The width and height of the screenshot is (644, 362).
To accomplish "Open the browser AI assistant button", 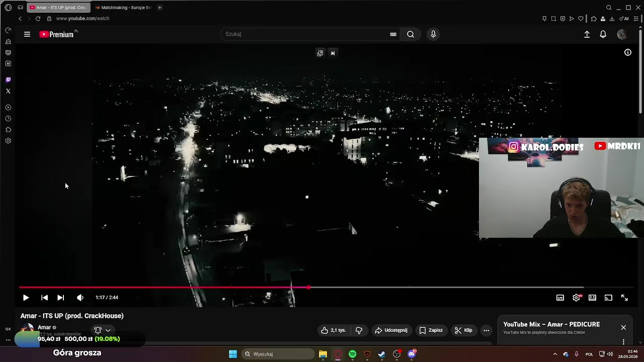I will [624, 19].
